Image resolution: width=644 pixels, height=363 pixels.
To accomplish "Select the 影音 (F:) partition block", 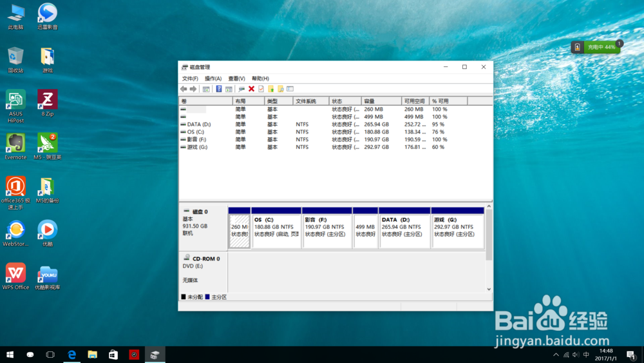I will coord(327,228).
